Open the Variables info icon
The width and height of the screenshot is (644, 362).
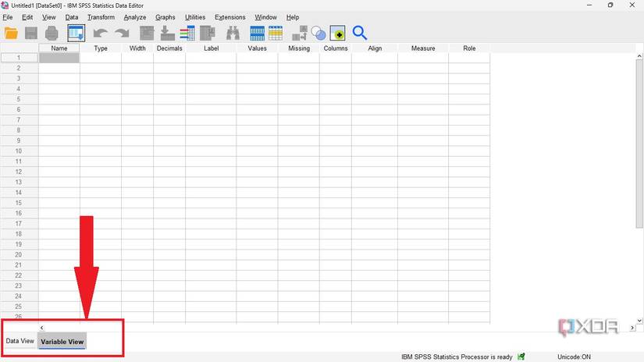point(187,34)
